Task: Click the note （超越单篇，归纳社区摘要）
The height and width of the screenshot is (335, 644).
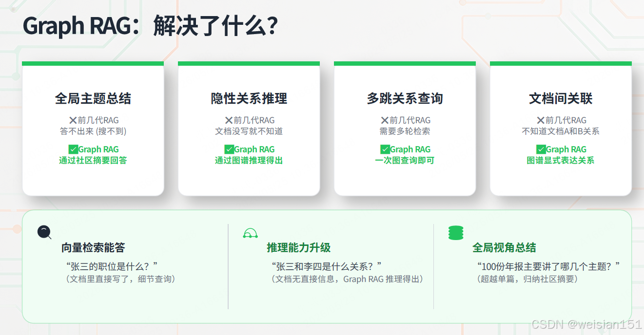Action: [527, 279]
